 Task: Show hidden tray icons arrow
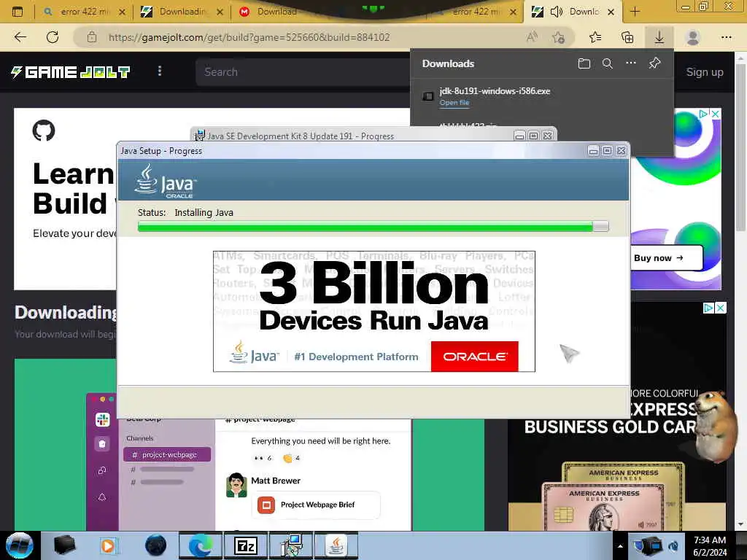620,546
